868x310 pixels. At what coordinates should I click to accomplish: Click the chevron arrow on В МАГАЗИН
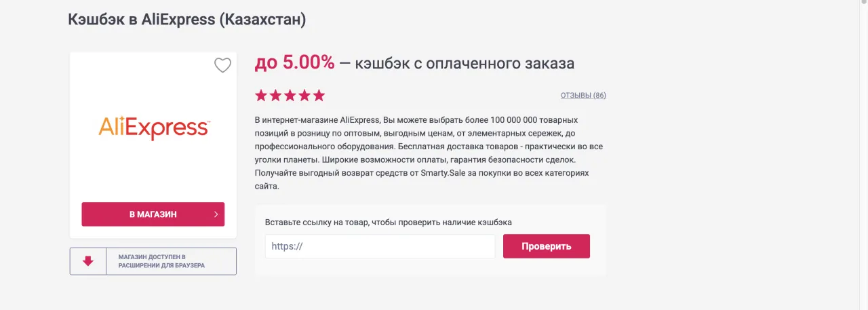(x=216, y=214)
